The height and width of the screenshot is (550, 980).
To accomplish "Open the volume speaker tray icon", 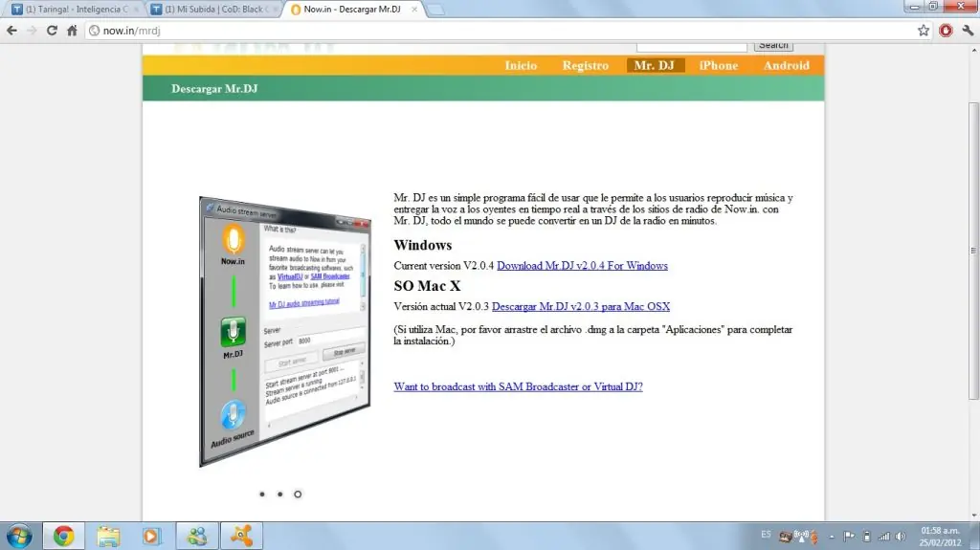I will pyautogui.click(x=901, y=537).
